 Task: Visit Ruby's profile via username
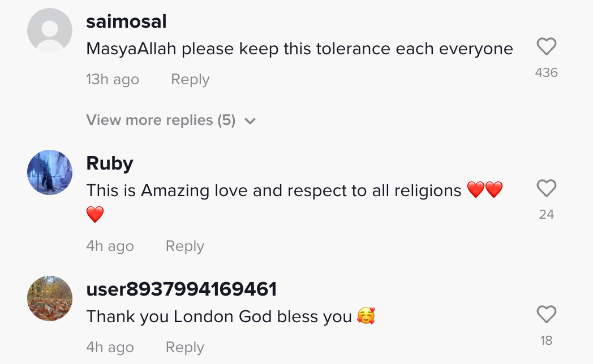[110, 163]
